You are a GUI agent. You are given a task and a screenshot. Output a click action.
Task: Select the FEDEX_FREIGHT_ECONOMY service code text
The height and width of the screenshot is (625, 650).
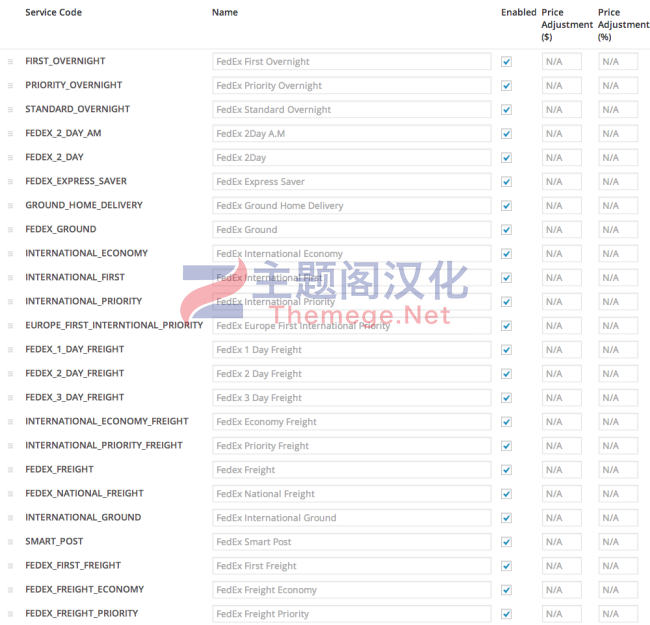[x=85, y=590]
